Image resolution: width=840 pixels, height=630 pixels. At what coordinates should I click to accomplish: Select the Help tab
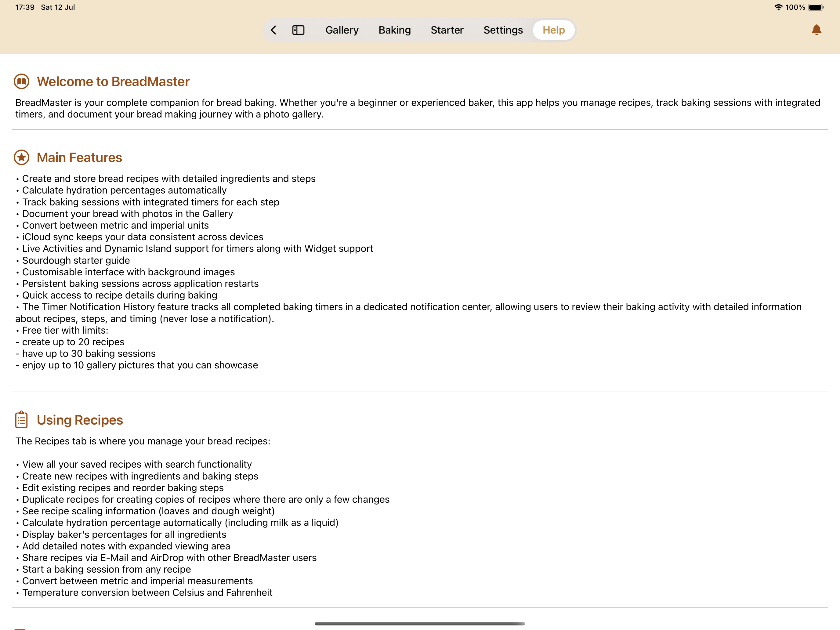[x=553, y=30]
